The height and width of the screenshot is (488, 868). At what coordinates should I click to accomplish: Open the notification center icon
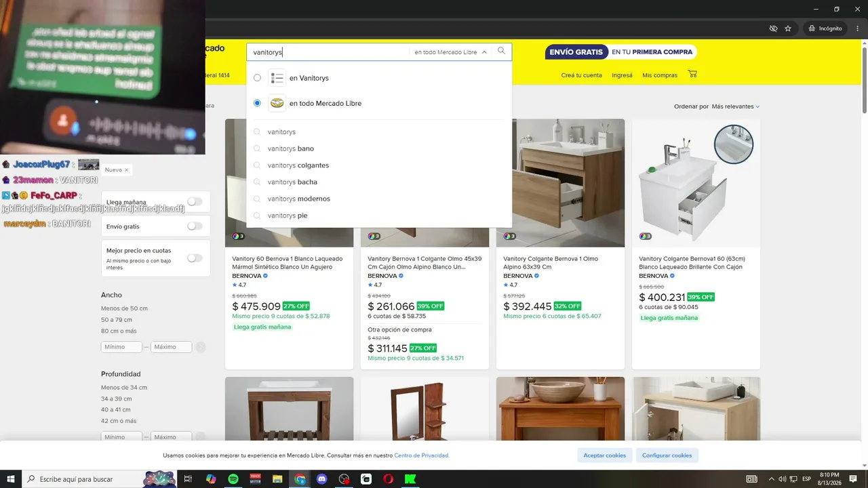(853, 479)
